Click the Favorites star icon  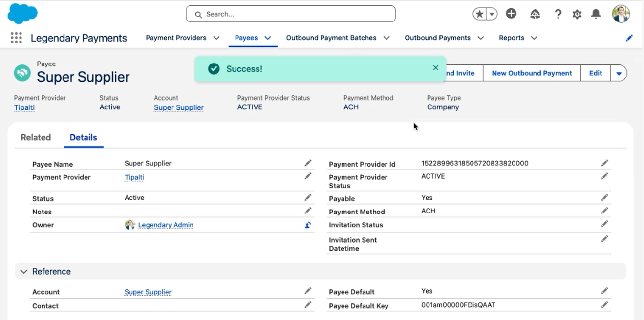click(480, 14)
